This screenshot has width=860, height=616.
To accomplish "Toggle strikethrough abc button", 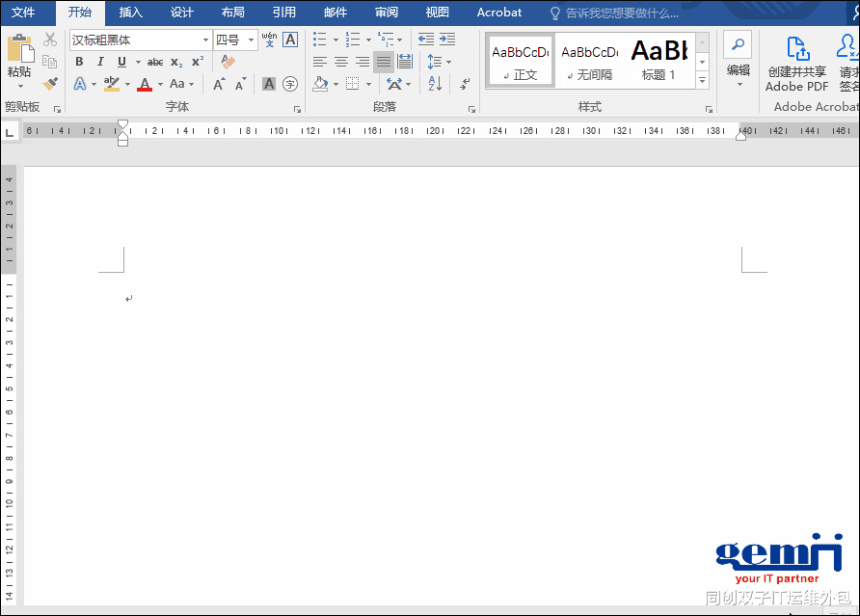I will click(x=155, y=62).
